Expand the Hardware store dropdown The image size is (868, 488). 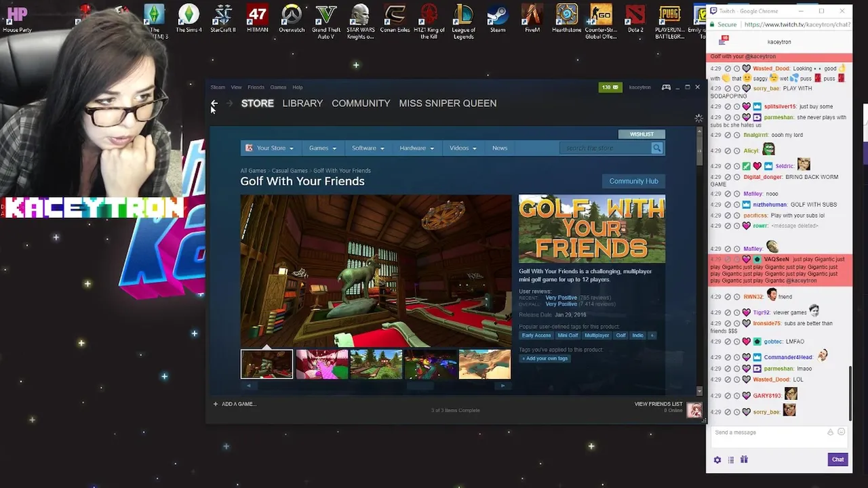417,148
